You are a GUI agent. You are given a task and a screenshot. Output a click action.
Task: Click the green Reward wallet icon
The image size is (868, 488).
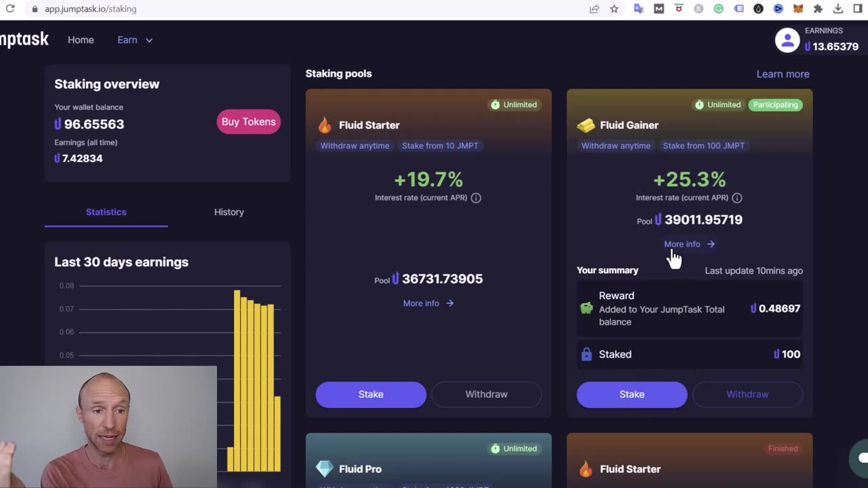pyautogui.click(x=587, y=308)
